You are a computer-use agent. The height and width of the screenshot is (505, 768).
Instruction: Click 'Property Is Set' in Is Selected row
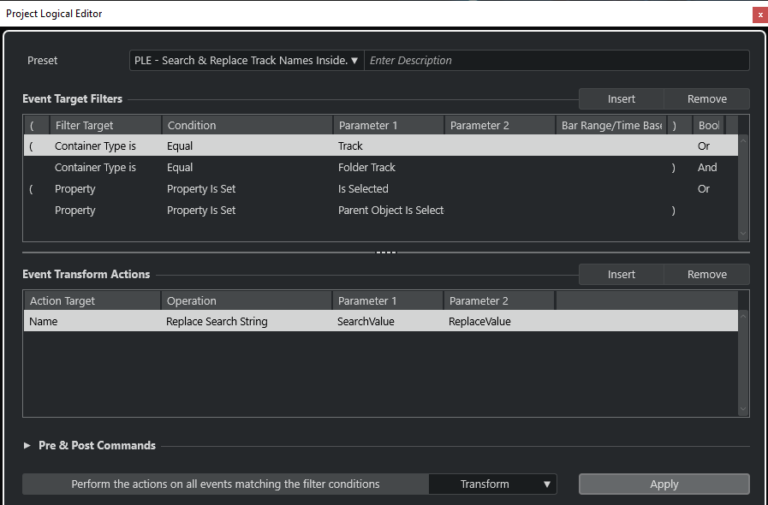201,189
